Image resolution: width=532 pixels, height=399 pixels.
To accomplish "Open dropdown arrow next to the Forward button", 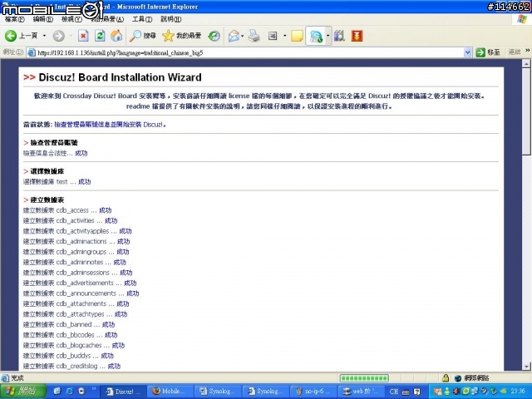I will [71, 36].
